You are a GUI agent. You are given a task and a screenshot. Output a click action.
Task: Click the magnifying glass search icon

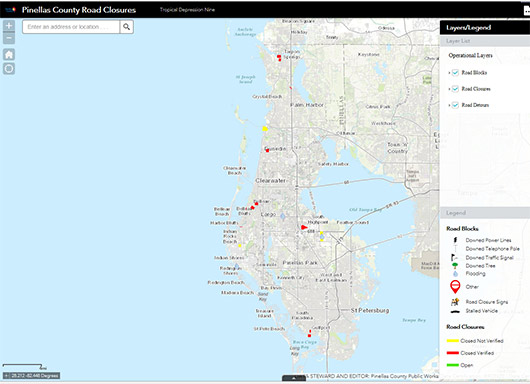pyautogui.click(x=127, y=27)
